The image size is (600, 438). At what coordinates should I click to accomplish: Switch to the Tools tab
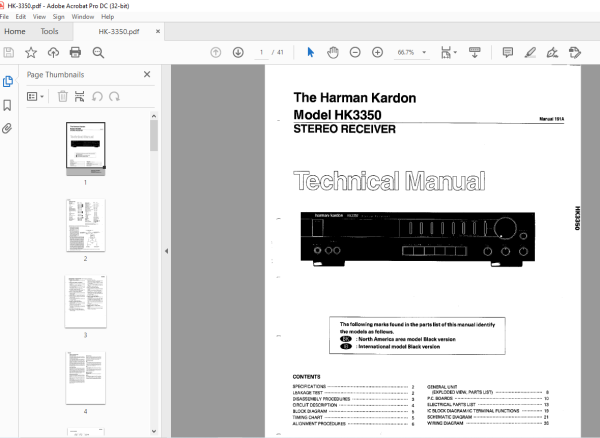click(x=49, y=31)
